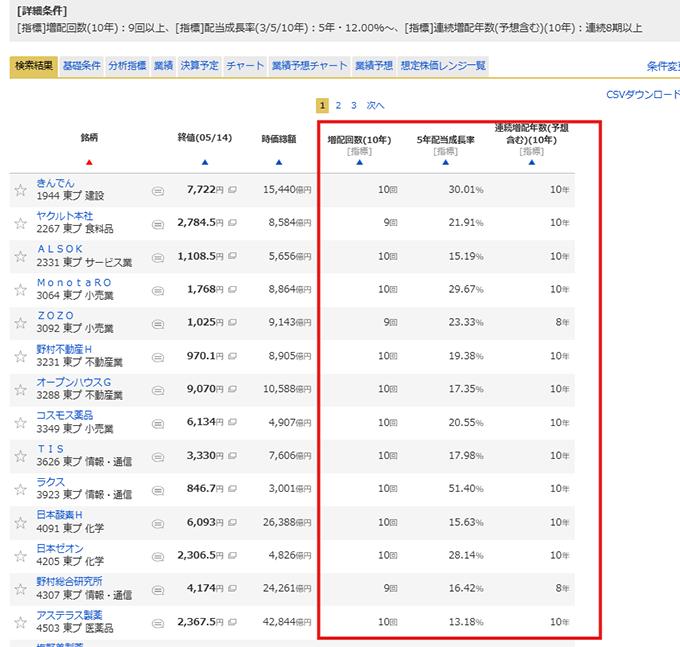Image resolution: width=680 pixels, height=647 pixels.
Task: Click price popup icon beside 1,025円
Action: [x=232, y=322]
